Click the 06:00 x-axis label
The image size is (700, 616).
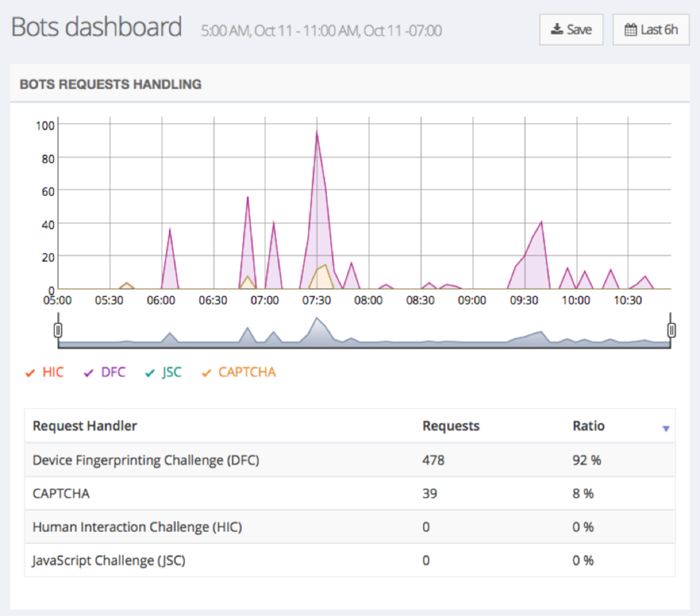[x=161, y=300]
